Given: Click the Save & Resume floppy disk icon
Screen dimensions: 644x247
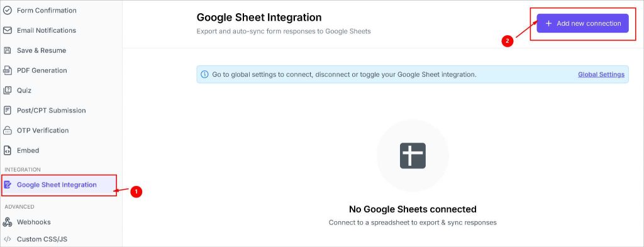Looking at the screenshot, I should pos(8,50).
